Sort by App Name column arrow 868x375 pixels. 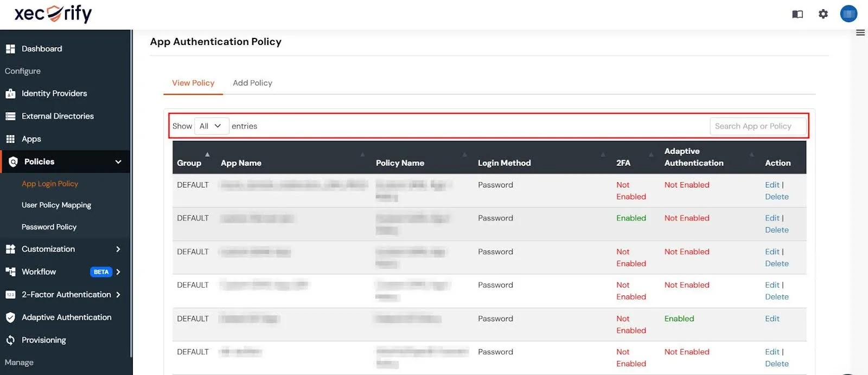pyautogui.click(x=362, y=154)
